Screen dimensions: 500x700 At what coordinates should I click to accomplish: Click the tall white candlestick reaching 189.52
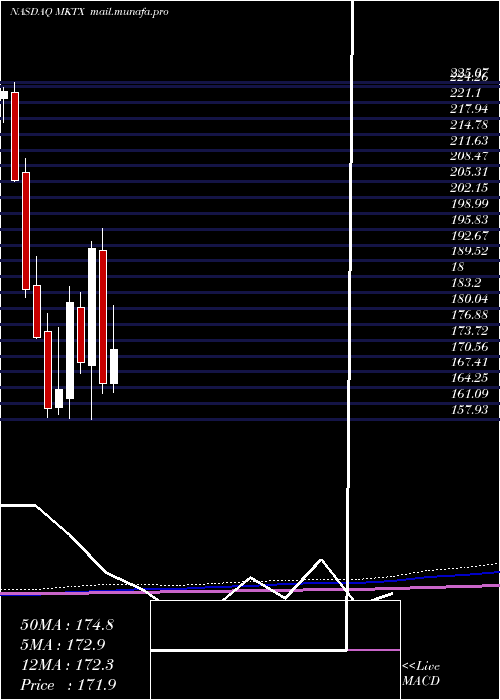click(92, 307)
